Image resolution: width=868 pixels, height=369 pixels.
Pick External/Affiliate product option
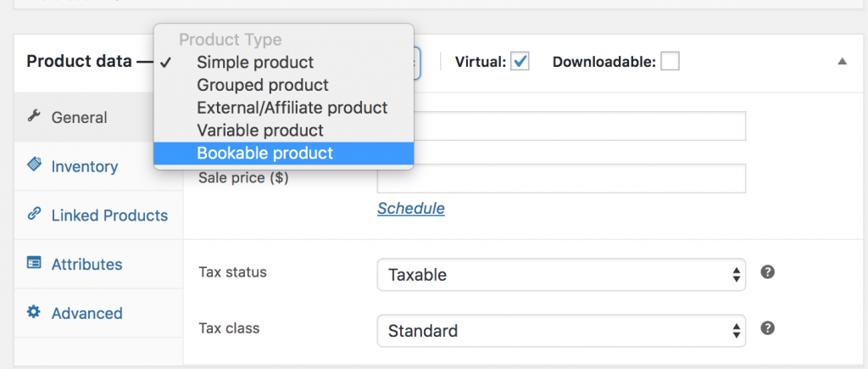coord(292,108)
